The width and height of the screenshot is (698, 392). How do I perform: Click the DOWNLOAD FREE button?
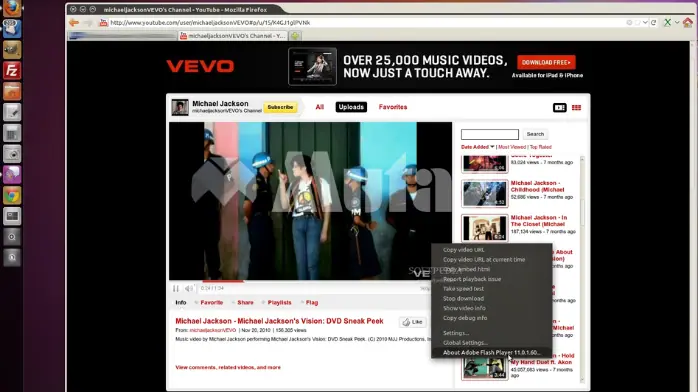coord(546,62)
